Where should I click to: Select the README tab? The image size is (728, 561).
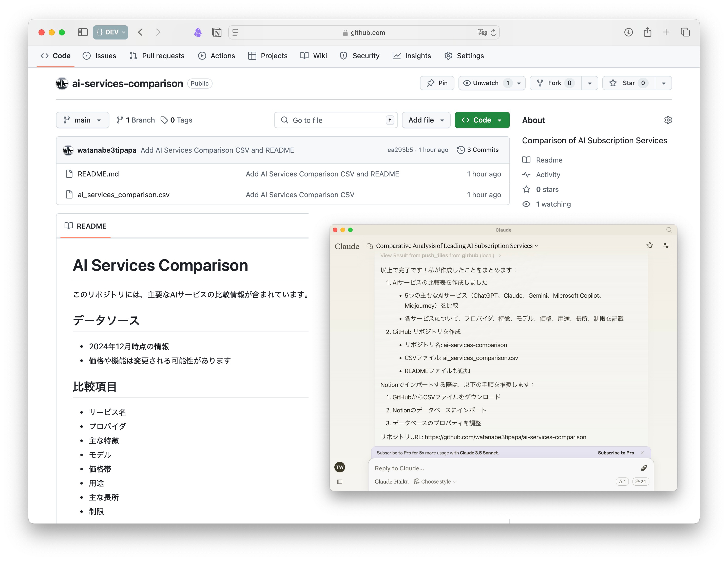click(x=85, y=226)
